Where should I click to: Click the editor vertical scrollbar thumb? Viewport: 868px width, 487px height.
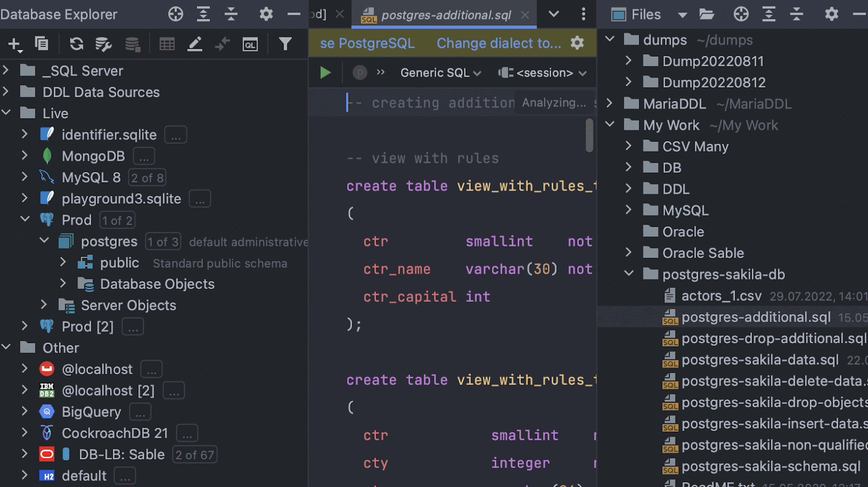(x=589, y=136)
